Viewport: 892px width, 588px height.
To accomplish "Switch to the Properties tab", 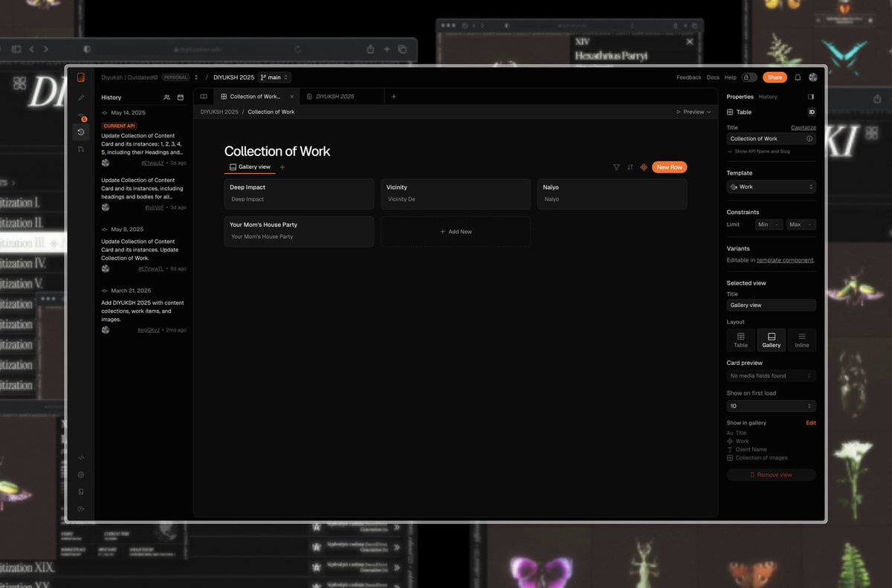I will (740, 97).
